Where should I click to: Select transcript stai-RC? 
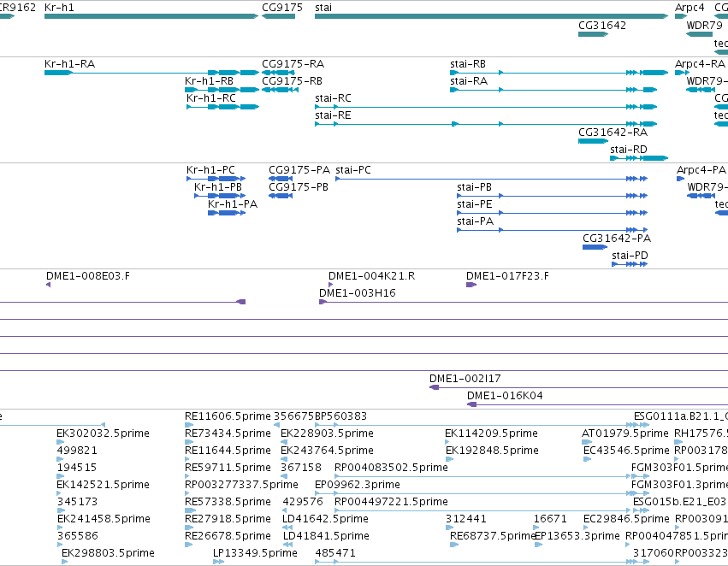pyautogui.click(x=486, y=107)
